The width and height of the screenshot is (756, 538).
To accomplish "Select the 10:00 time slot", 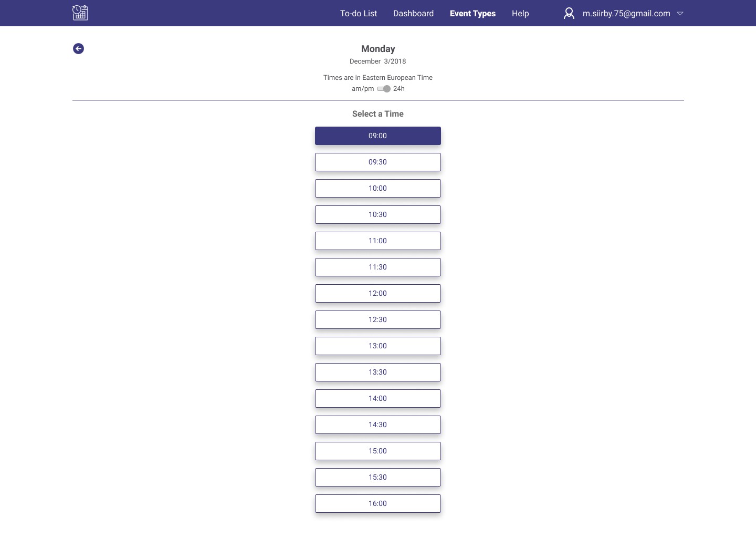I will coord(378,188).
